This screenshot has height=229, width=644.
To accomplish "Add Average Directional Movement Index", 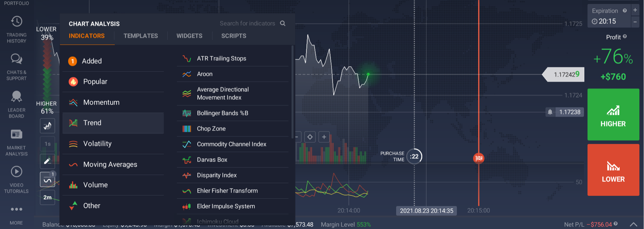I will (x=233, y=94).
